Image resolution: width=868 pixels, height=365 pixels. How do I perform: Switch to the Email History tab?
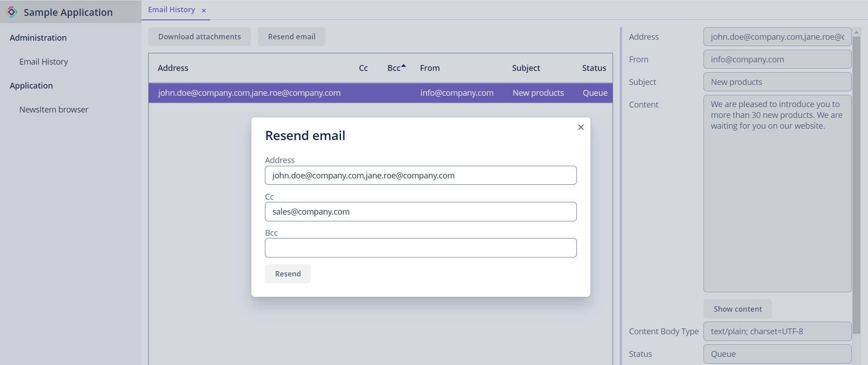(x=171, y=10)
